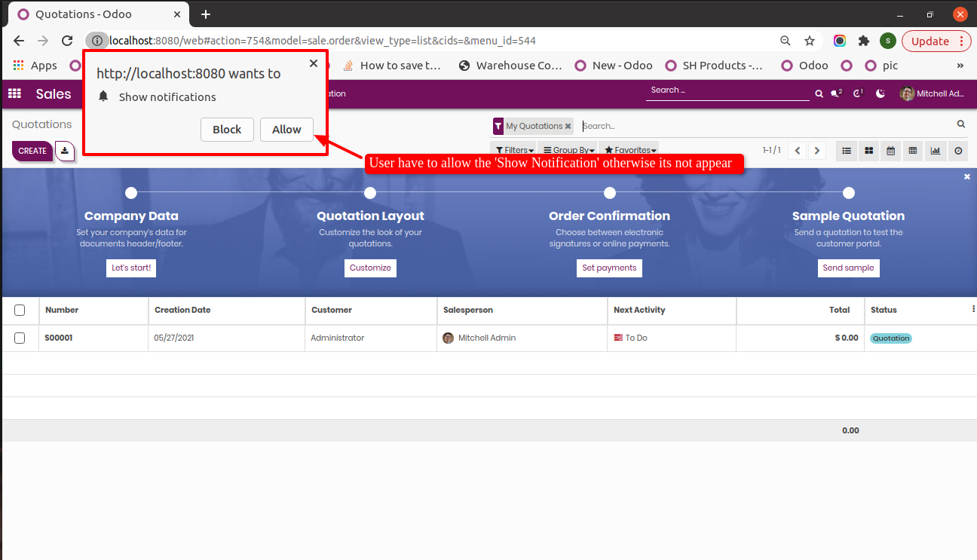Click the To Do next activity cell
This screenshot has width=977, height=560.
click(672, 338)
